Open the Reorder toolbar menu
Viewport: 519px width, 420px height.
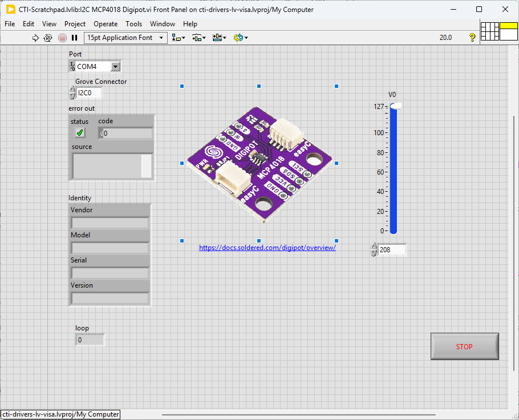coord(241,38)
